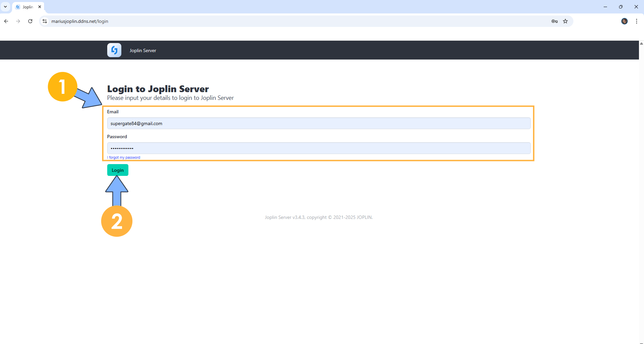Reload the Joplin login page
This screenshot has width=644, height=344.
[x=30, y=21]
